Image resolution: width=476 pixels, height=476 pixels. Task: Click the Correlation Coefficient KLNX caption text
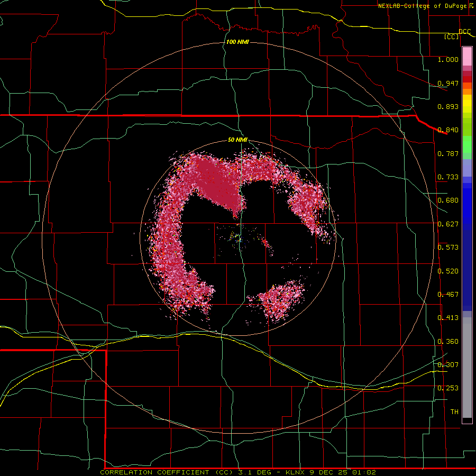(237, 472)
